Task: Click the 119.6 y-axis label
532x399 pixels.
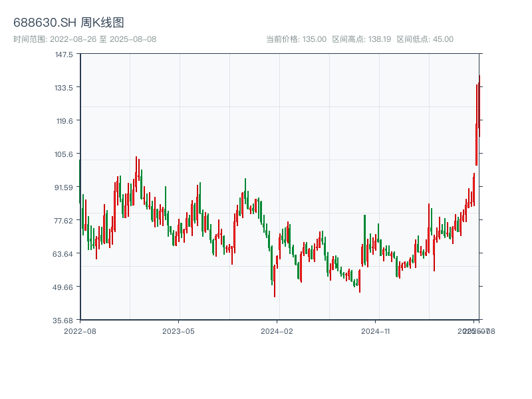Action: tap(65, 121)
